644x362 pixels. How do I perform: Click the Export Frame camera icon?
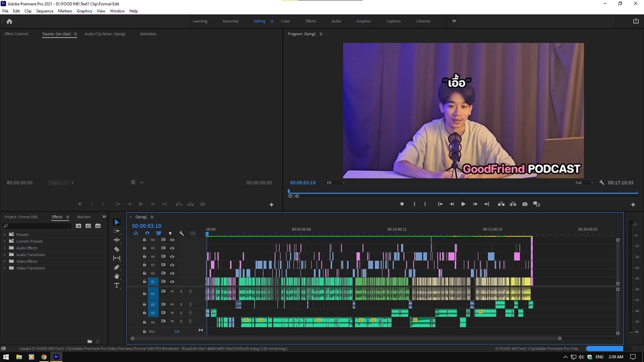pyautogui.click(x=525, y=204)
